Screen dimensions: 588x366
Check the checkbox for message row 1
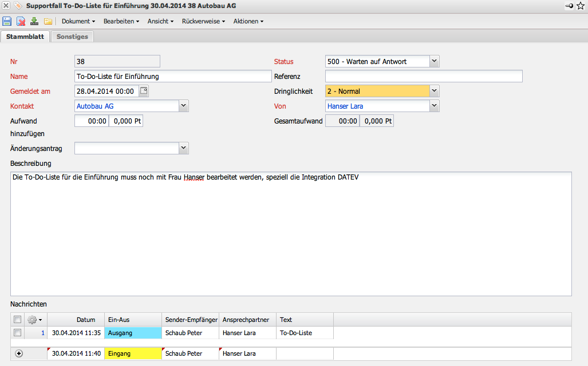[x=17, y=332]
